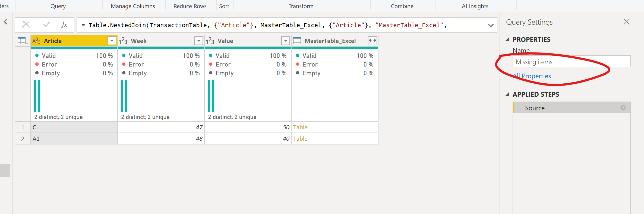Viewport: 644px width, 214px height.
Task: Click the Sort ribbon group
Action: [x=224, y=6]
